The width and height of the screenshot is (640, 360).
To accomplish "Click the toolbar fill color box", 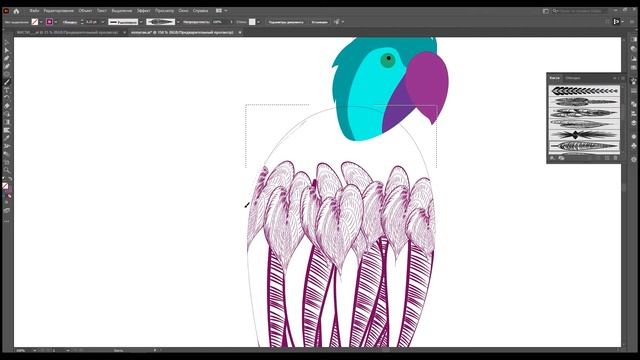I will [5, 186].
